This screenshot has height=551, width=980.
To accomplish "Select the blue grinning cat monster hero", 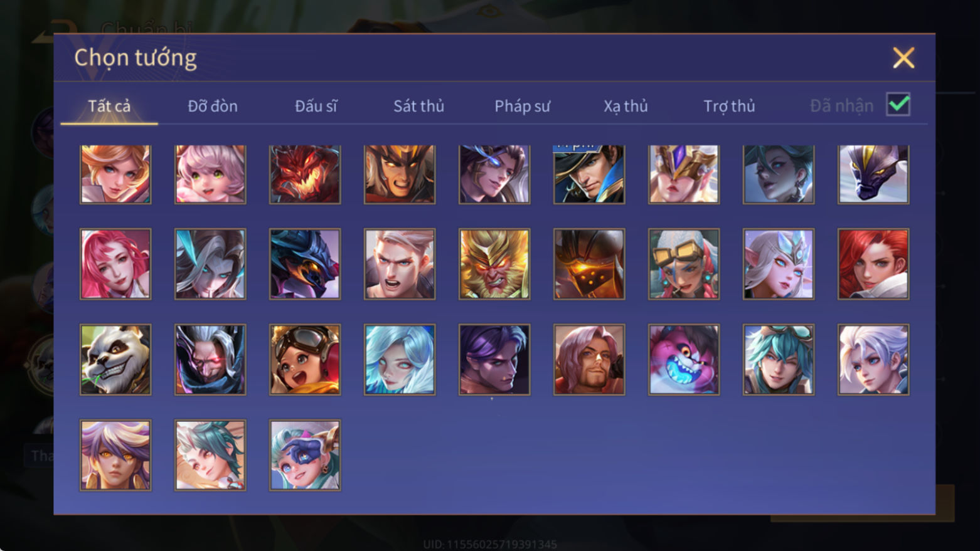I will pos(684,359).
